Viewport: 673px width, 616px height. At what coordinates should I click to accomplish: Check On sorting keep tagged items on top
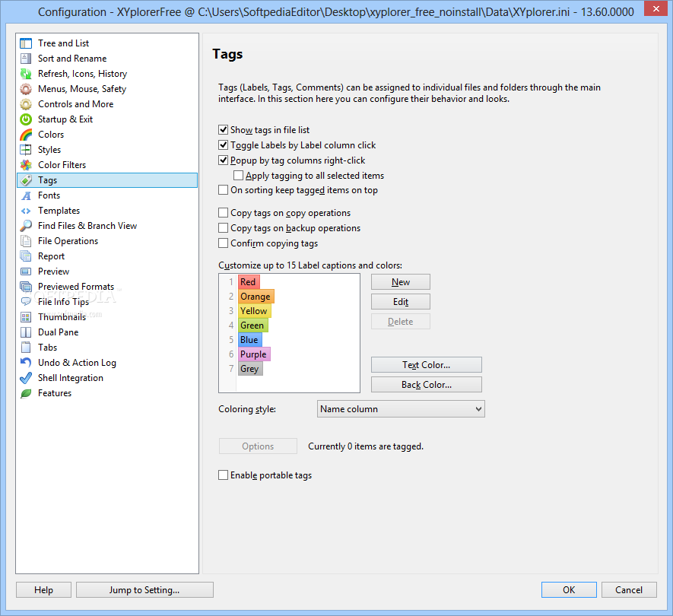tap(223, 189)
